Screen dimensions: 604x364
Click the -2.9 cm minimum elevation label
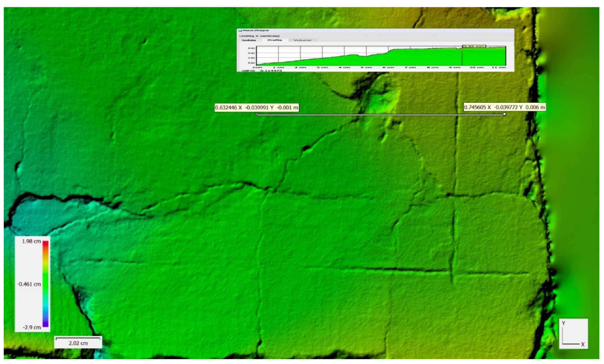tap(32, 327)
